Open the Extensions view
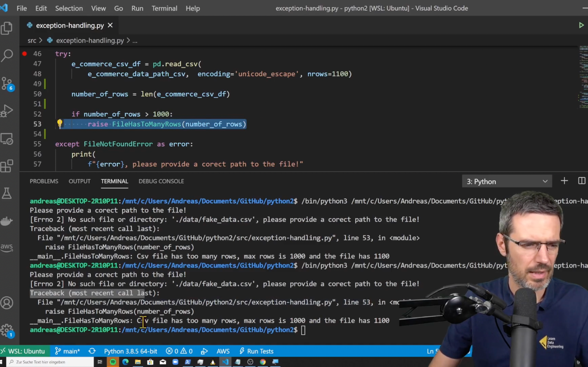This screenshot has width=588, height=367. coord(7,166)
